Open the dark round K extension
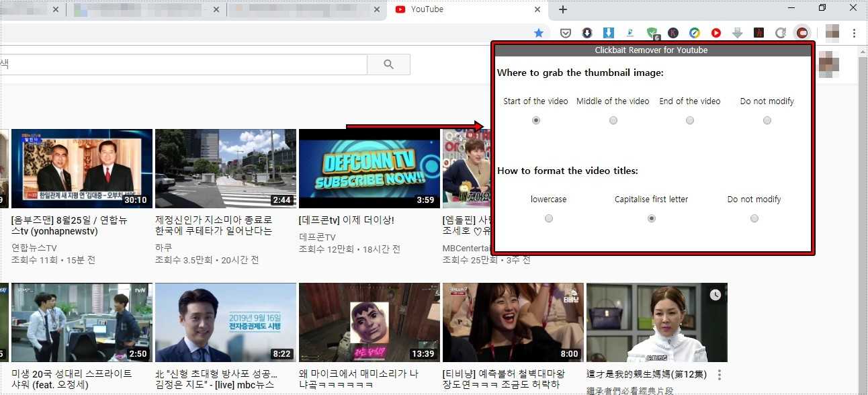Viewport: 868px width, 395px height. click(x=673, y=32)
